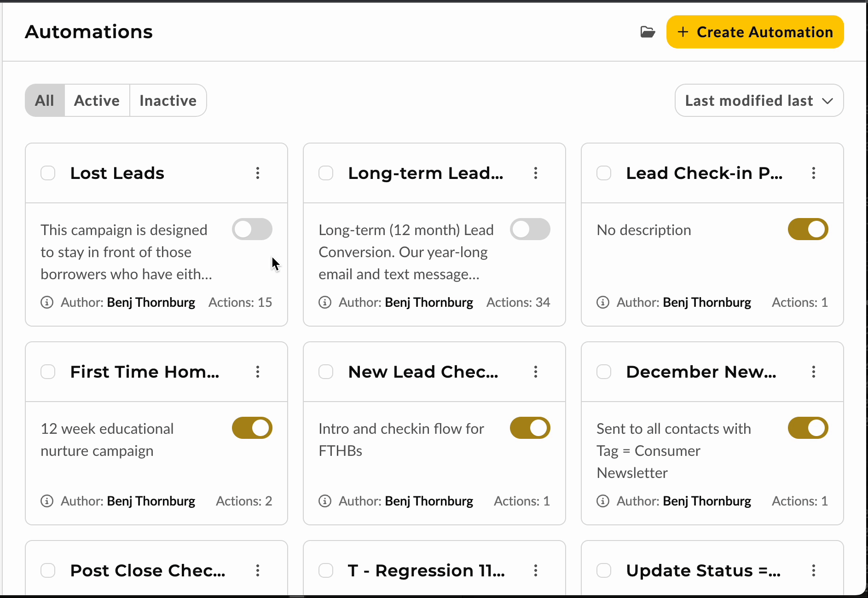Open the kebab menu for Lead Check-in card

(x=814, y=173)
